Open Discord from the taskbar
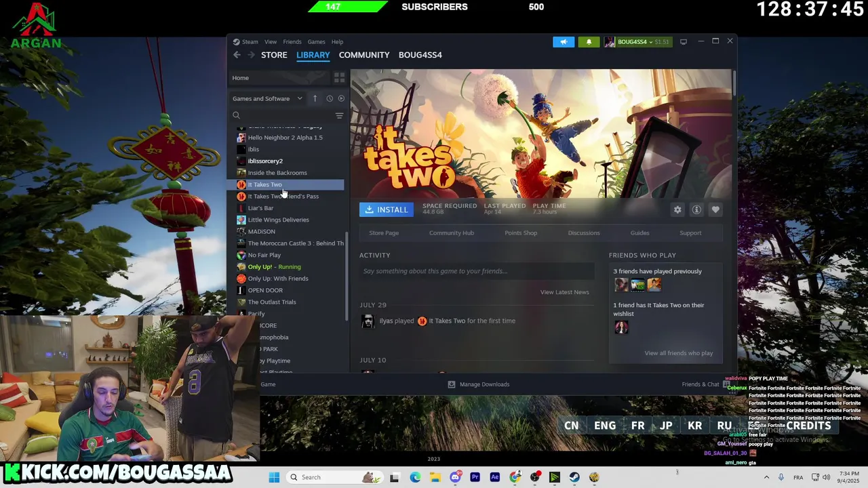 click(x=455, y=477)
